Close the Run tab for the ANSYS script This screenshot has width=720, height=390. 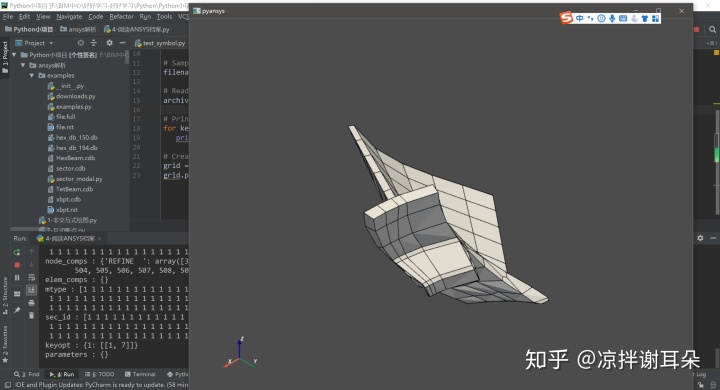tap(100, 238)
